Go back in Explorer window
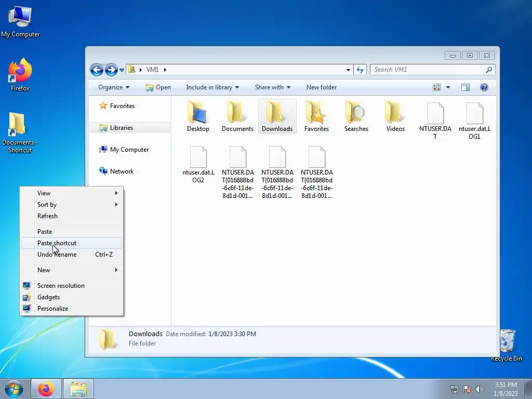Screen dimensions: 532x399 tap(97, 70)
